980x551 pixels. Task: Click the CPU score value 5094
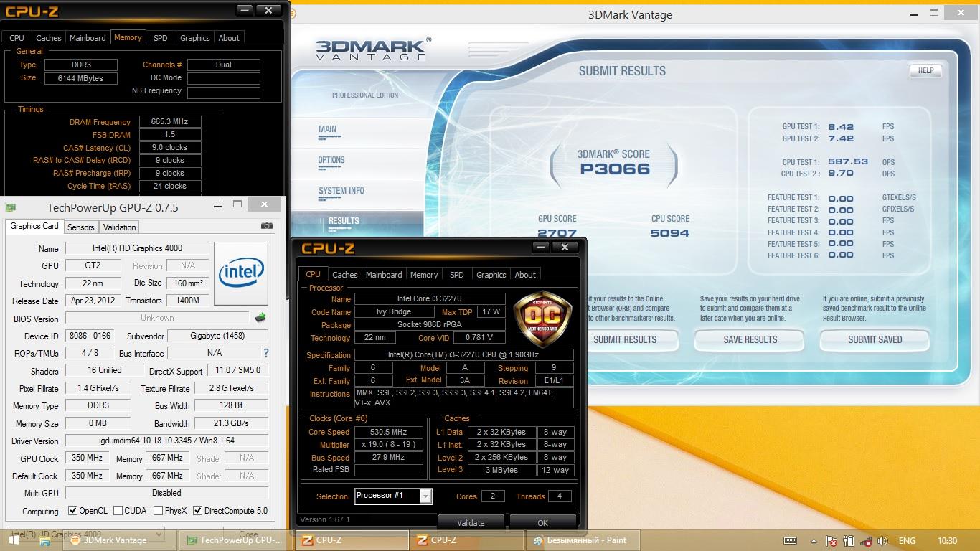(669, 233)
